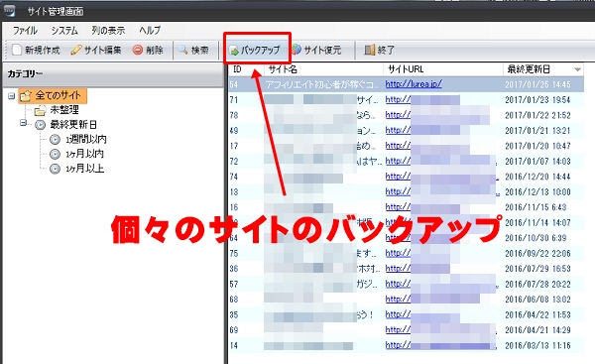The height and width of the screenshot is (364, 595).
Task: Open the システム menu
Action: [x=64, y=31]
